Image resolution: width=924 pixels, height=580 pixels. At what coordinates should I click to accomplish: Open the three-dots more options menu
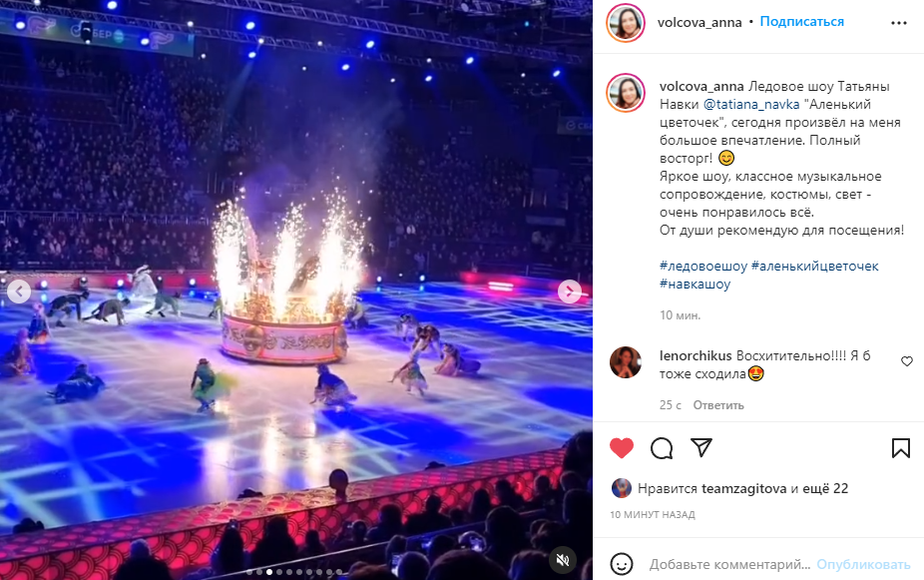pos(899,23)
